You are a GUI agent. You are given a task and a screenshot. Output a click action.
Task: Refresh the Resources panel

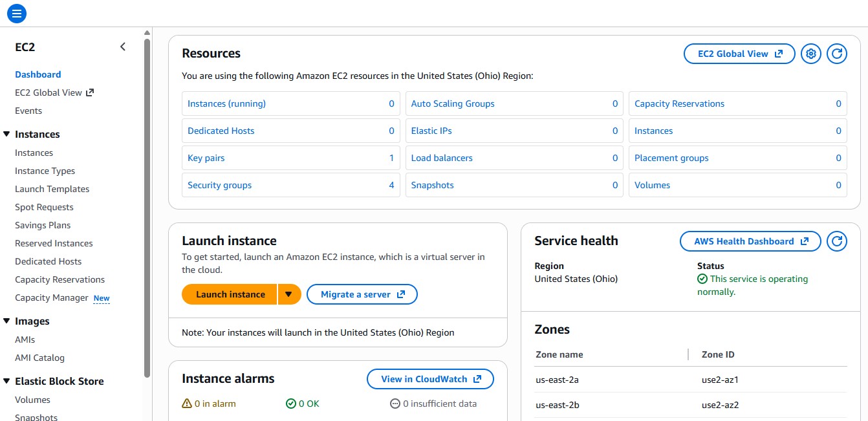(837, 54)
